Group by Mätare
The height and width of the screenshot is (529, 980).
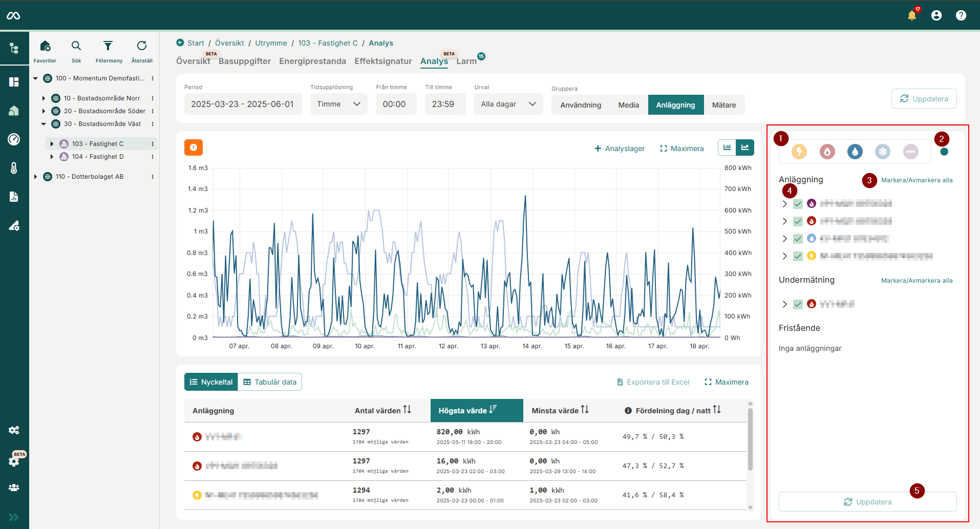(724, 105)
